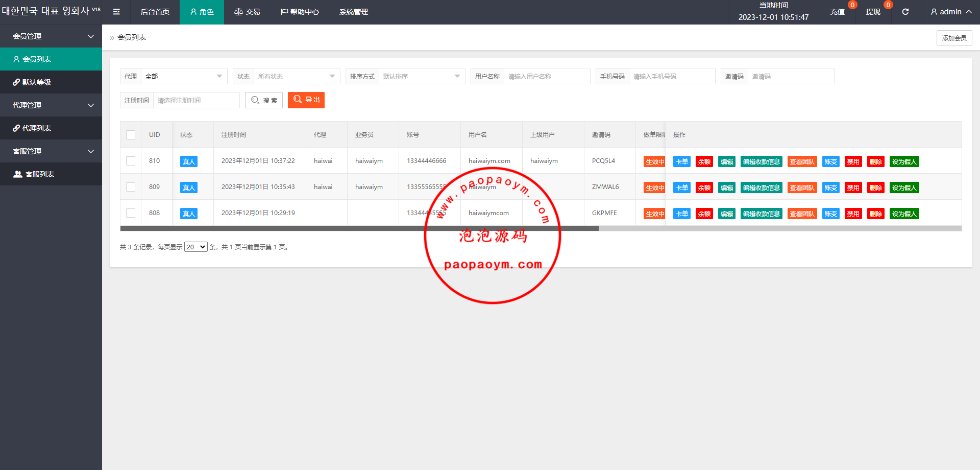Click the 搜索 search button

(x=264, y=100)
